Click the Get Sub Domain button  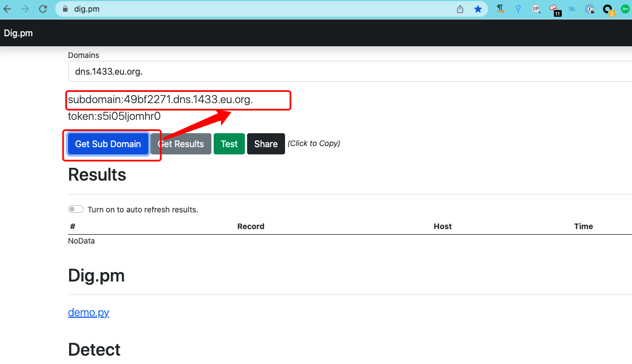[x=108, y=144]
